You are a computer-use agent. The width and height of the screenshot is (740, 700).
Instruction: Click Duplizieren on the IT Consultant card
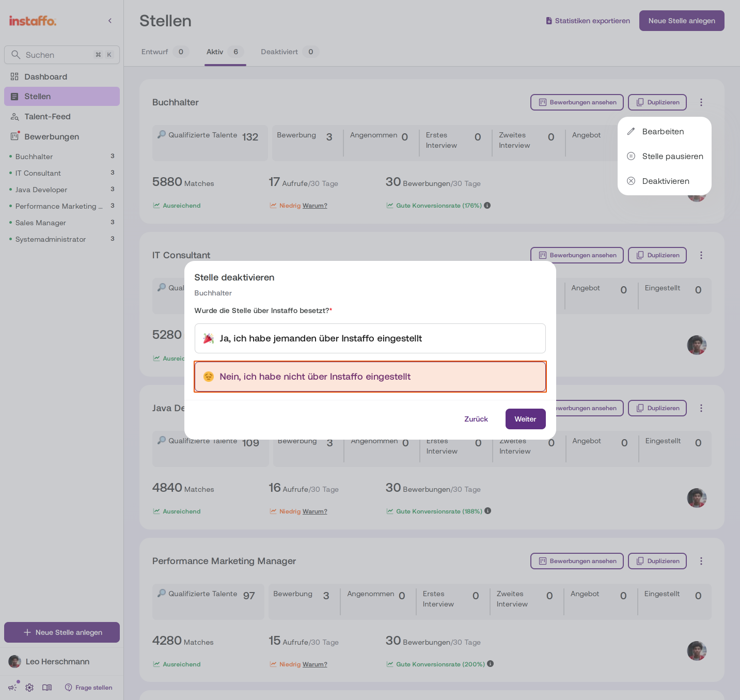coord(657,255)
